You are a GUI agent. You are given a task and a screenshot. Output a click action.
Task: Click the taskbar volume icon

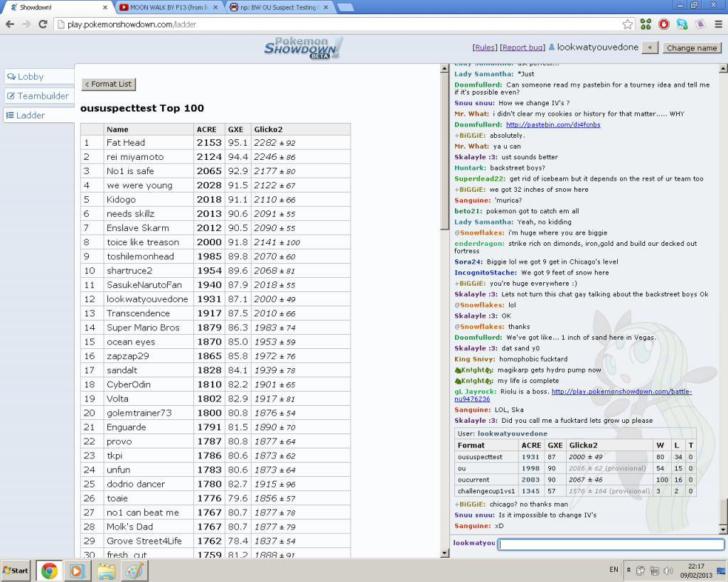pos(667,570)
